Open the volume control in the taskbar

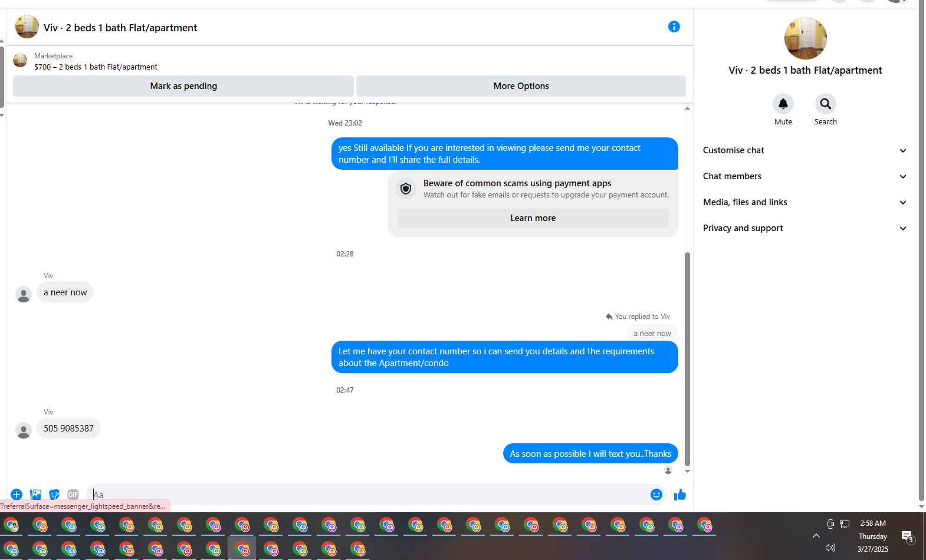pyautogui.click(x=830, y=548)
